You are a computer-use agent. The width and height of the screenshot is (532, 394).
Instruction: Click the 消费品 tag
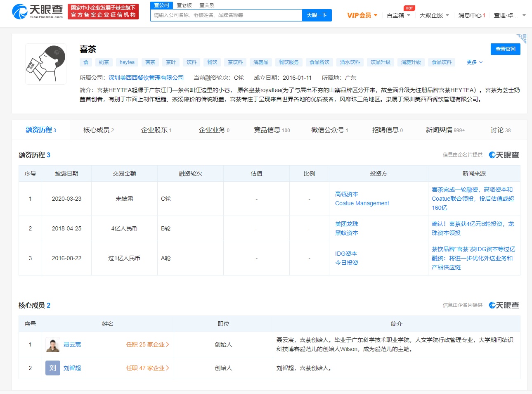261,62
